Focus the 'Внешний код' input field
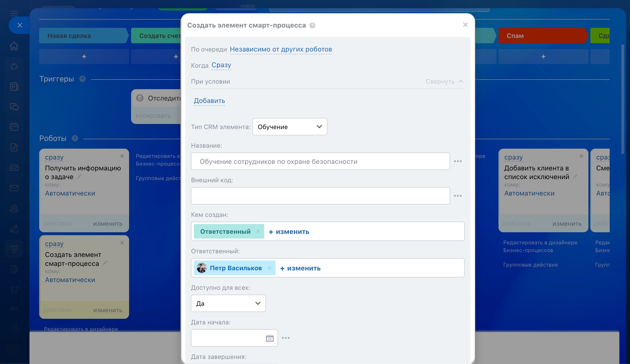This screenshot has height=364, width=630. (x=320, y=196)
